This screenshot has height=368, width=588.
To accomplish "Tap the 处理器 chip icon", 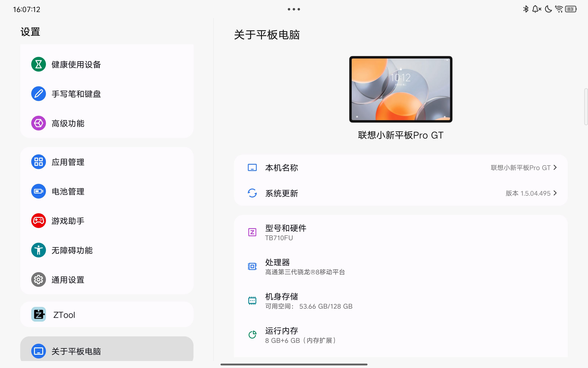I will pos(252,267).
